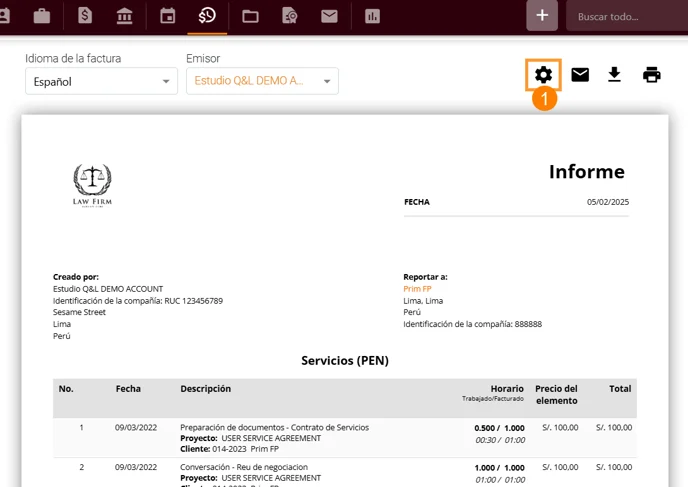Click the RUC 123456789 identification line

(138, 301)
